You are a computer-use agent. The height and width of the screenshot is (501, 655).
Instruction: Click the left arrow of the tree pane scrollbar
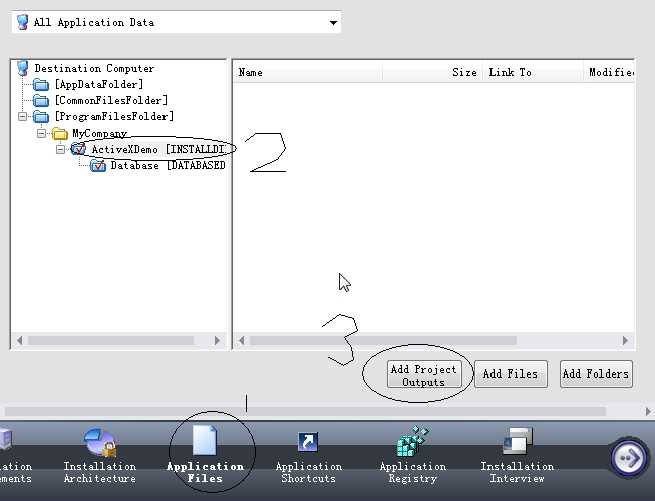[x=19, y=341]
